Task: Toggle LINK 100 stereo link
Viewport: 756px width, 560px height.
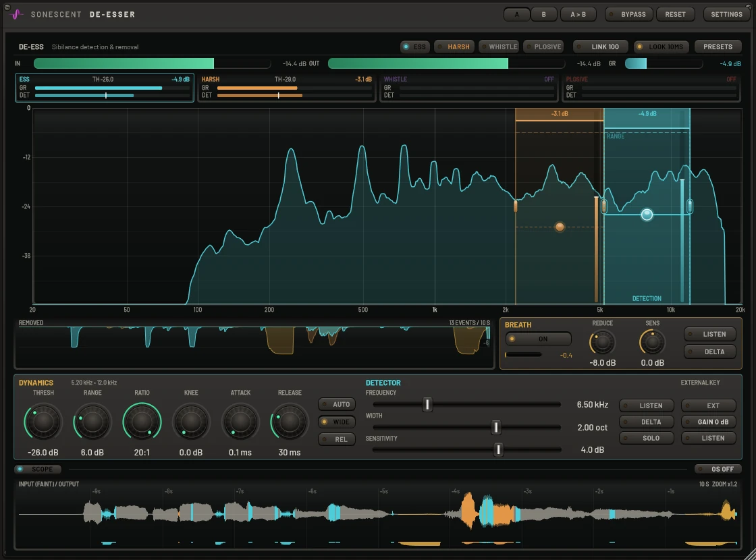Action: (x=600, y=47)
